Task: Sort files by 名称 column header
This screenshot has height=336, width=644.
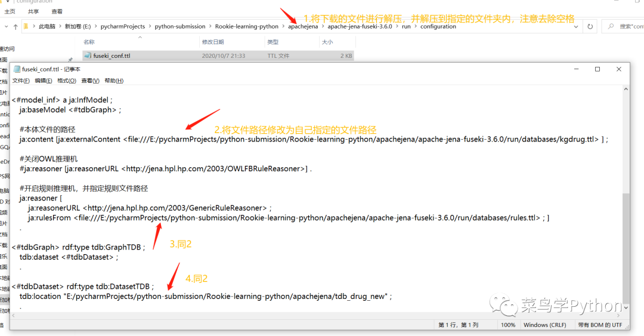Action: (89, 42)
